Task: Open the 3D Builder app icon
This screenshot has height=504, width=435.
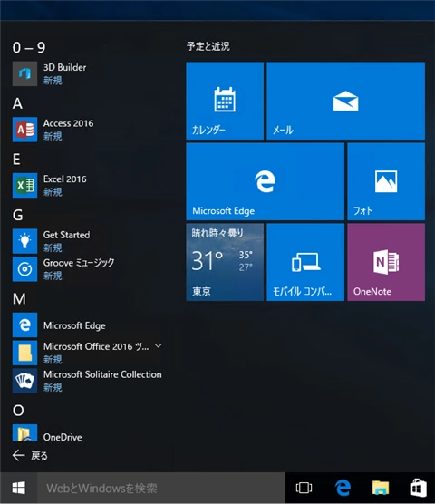Action: click(24, 74)
